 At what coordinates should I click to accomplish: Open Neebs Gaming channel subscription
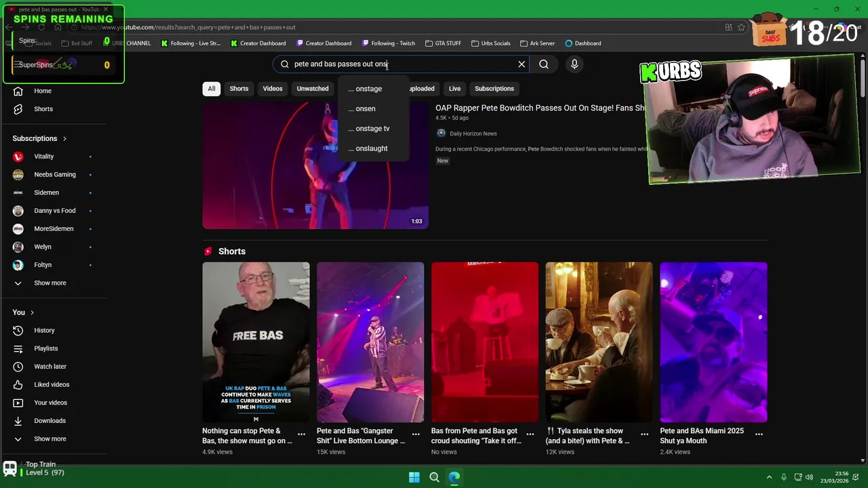54,175
